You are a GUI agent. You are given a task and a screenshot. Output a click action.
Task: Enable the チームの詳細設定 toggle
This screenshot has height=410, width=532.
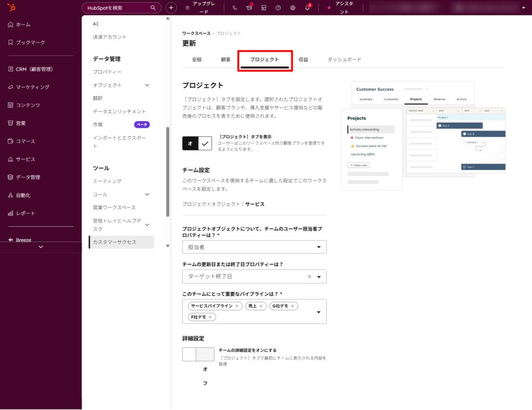198,354
